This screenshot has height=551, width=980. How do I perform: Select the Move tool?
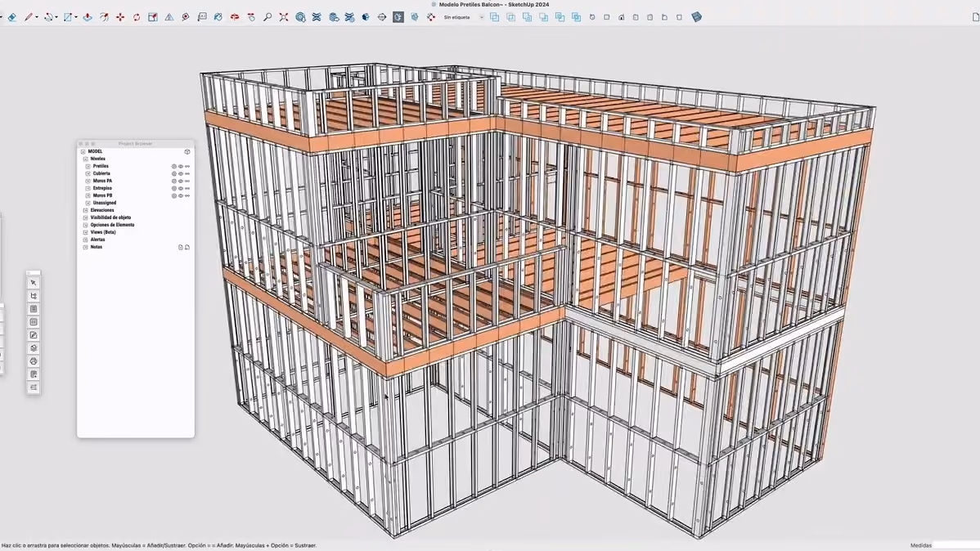pos(120,17)
